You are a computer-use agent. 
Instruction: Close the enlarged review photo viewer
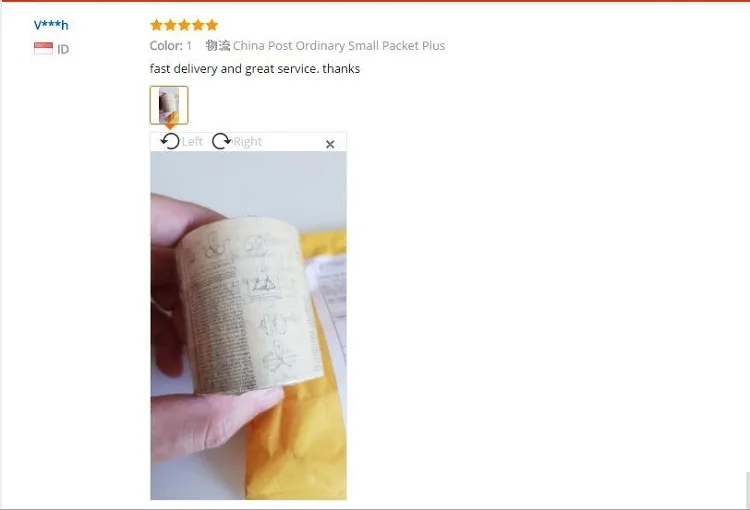[x=330, y=144]
